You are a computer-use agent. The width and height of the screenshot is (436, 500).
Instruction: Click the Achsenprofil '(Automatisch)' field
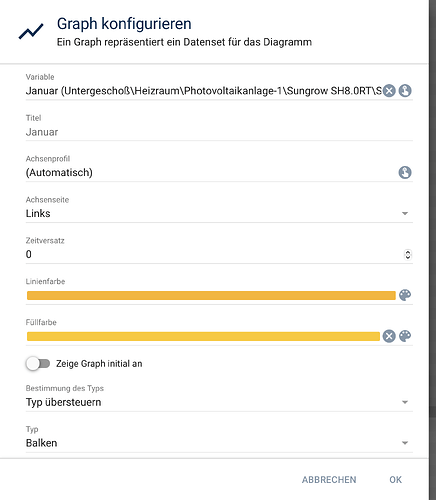211,173
